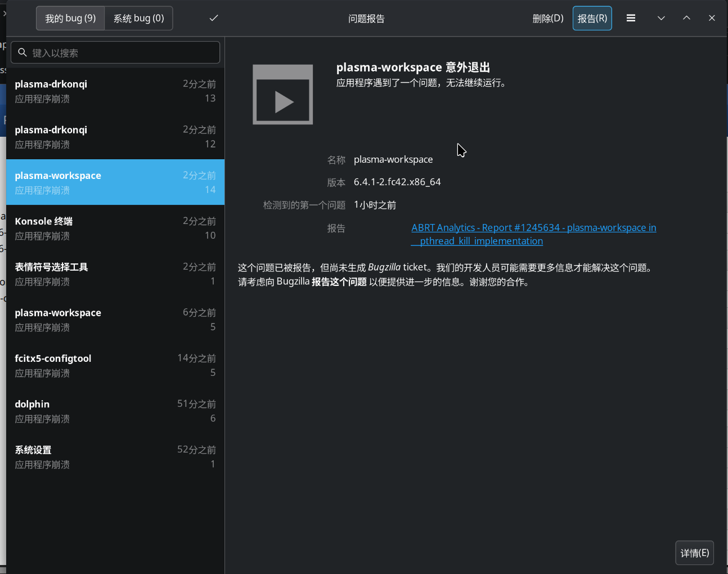This screenshot has width=728, height=574.
Task: Select plasma-drkonqi entry with count 12
Action: coord(115,136)
